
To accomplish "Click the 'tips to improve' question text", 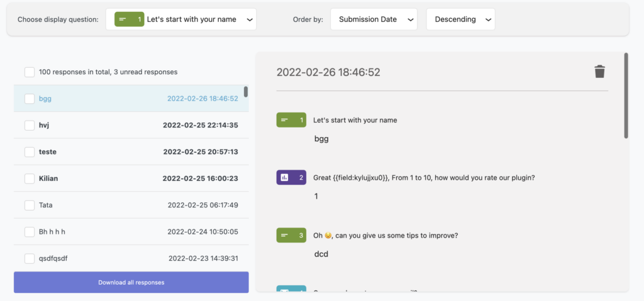I will click(x=386, y=236).
